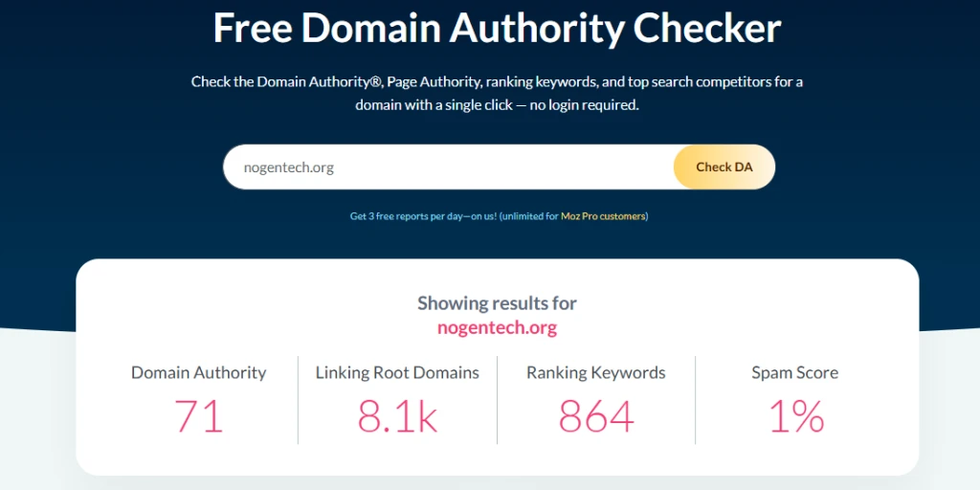Select the Domain Authority score 71
Screen dimensions: 980x490
[199, 417]
